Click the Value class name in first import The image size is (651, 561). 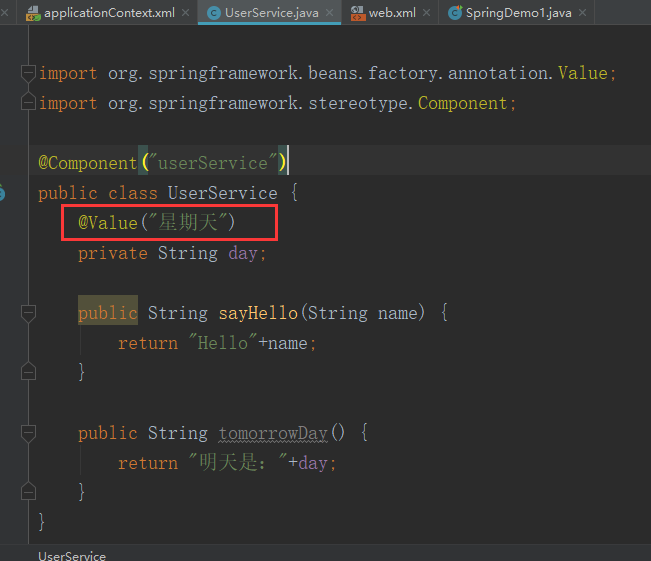(583, 73)
